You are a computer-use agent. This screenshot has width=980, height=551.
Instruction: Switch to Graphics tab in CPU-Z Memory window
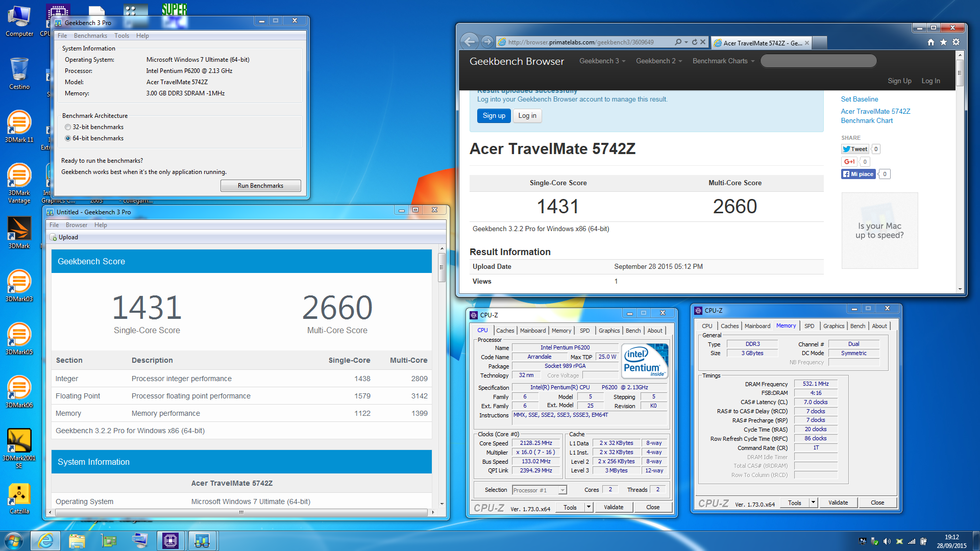coord(834,326)
